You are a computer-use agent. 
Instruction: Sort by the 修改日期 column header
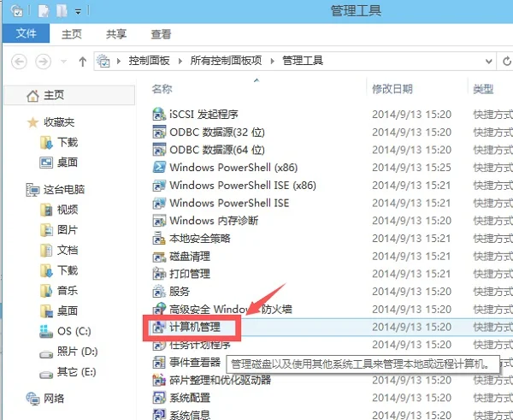pos(392,89)
